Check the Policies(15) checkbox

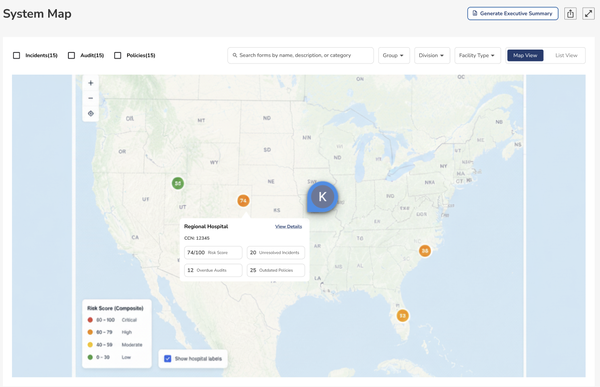117,56
